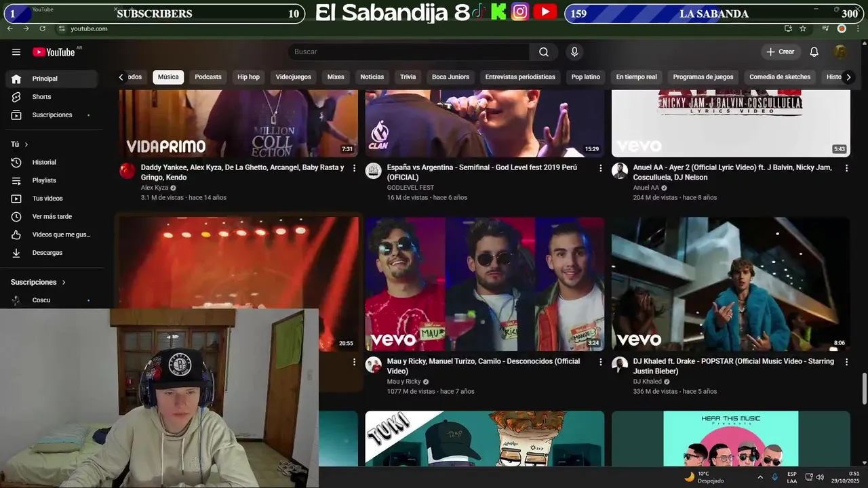Select the Entrevistas periodísticas chip
The height and width of the screenshot is (488, 868).
(x=520, y=77)
